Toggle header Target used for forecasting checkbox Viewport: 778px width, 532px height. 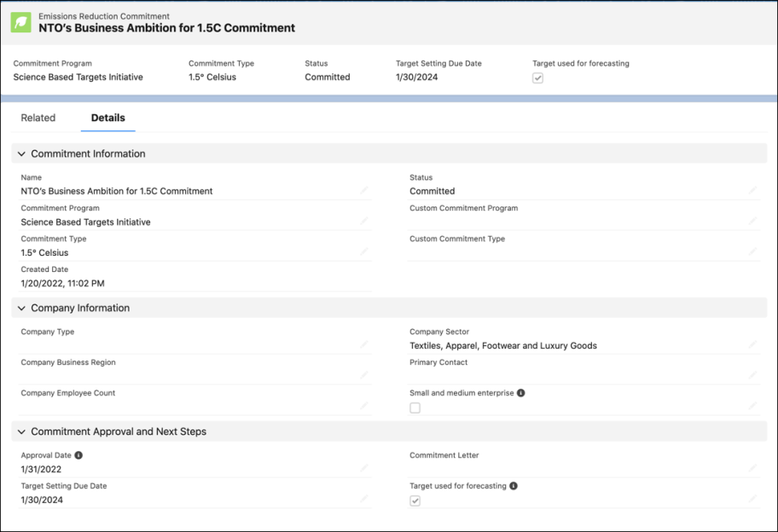(537, 78)
